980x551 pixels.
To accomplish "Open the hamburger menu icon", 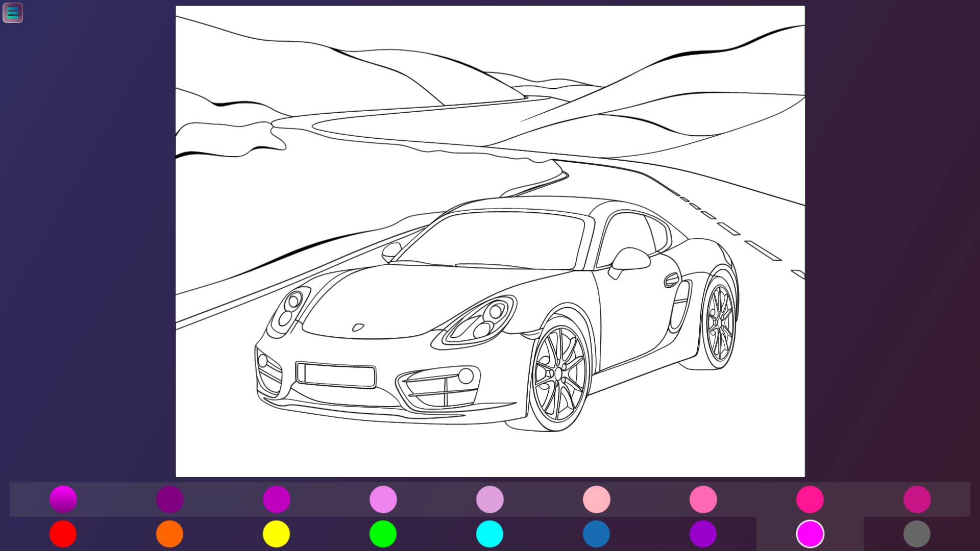I will pos(13,13).
